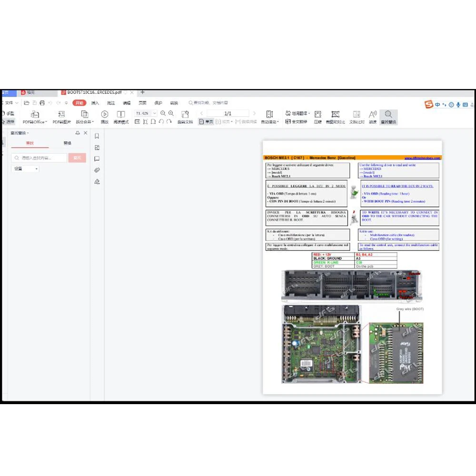Select the Start ribbon tab
The width and height of the screenshot is (476, 476).
79,103
